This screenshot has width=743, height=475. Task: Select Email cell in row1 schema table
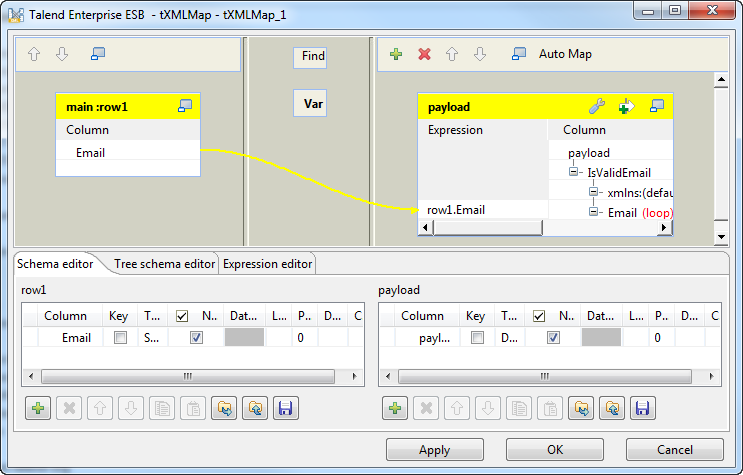click(70, 338)
